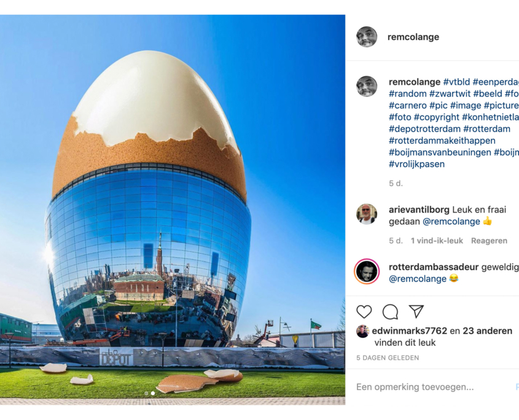Image resolution: width=519 pixels, height=420 pixels.
Task: Focus the 'Een opmerking toevoegen' field
Action: pos(434,387)
